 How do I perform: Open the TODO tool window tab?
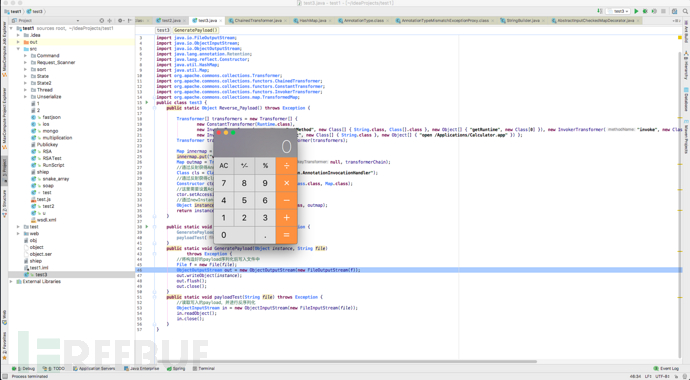[x=54, y=369]
